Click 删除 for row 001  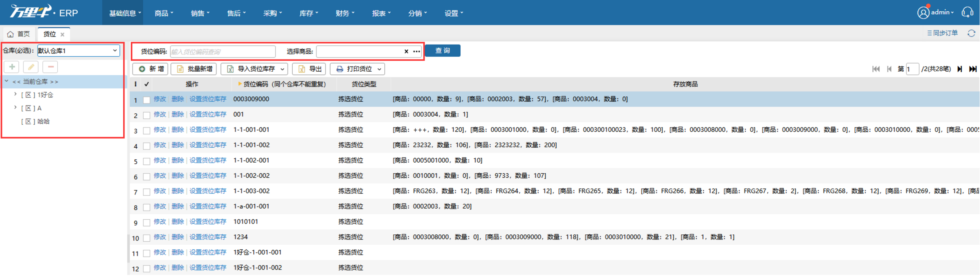[177, 114]
